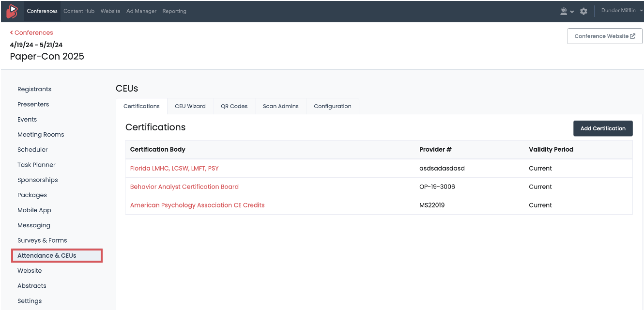Click Current in American Psychology Association row
Viewport: 644px width, 313px height.
click(x=540, y=205)
